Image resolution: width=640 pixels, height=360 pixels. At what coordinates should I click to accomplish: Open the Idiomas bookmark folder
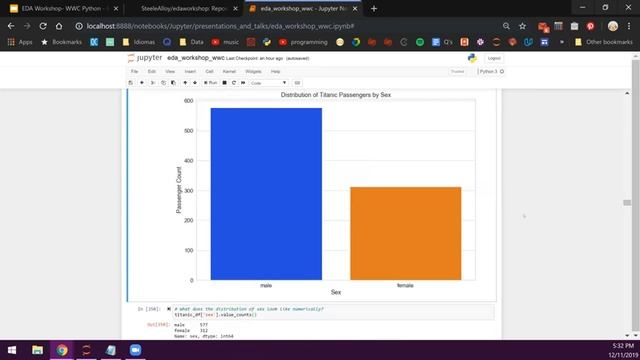pos(139,42)
